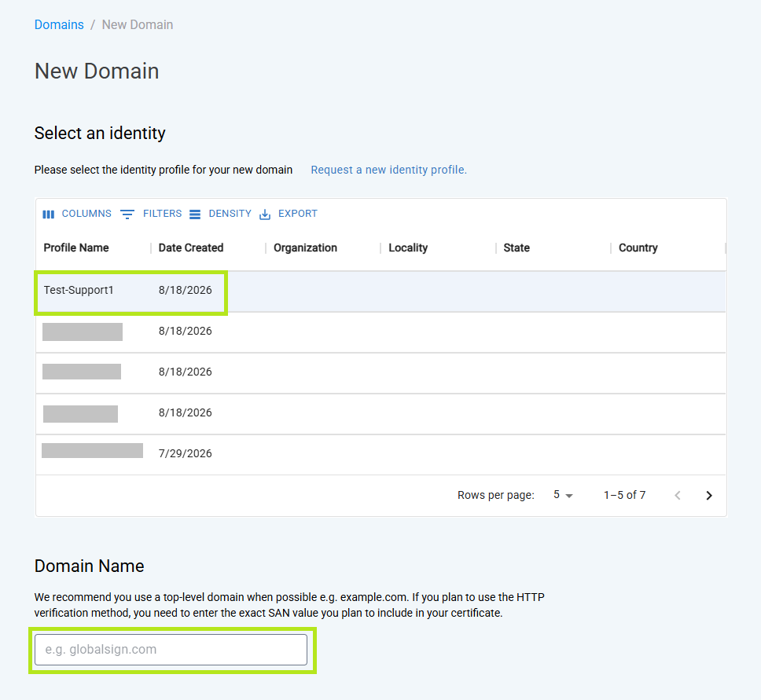Screen dimensions: 761x700
Task: Click the 1–5 of 7 pagination text
Action: click(x=624, y=495)
